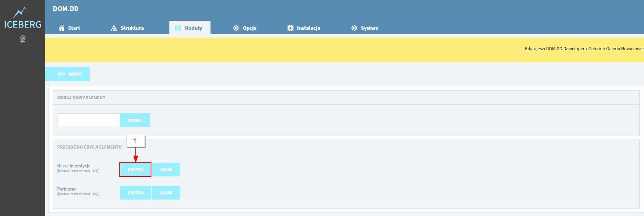Click the DOM.DD Deweloper breadcrumb
Image resolution: width=644 pixels, height=216 pixels.
click(565, 49)
